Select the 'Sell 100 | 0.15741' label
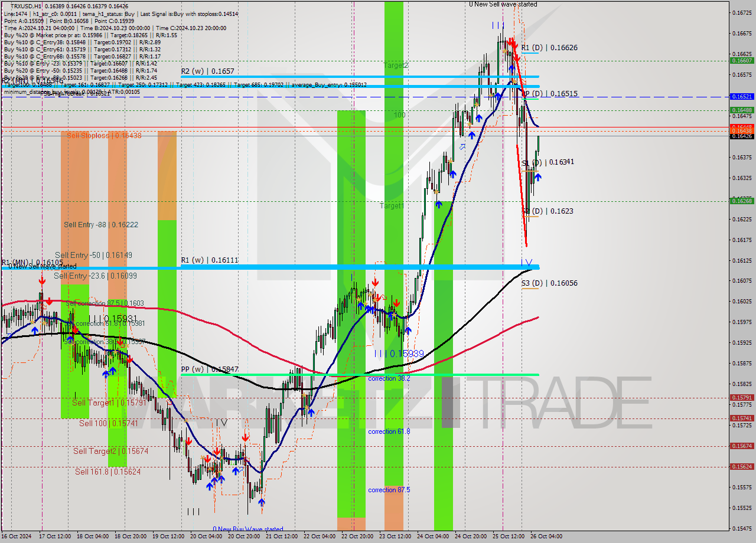Screen dimensions: 756x543 109,423
